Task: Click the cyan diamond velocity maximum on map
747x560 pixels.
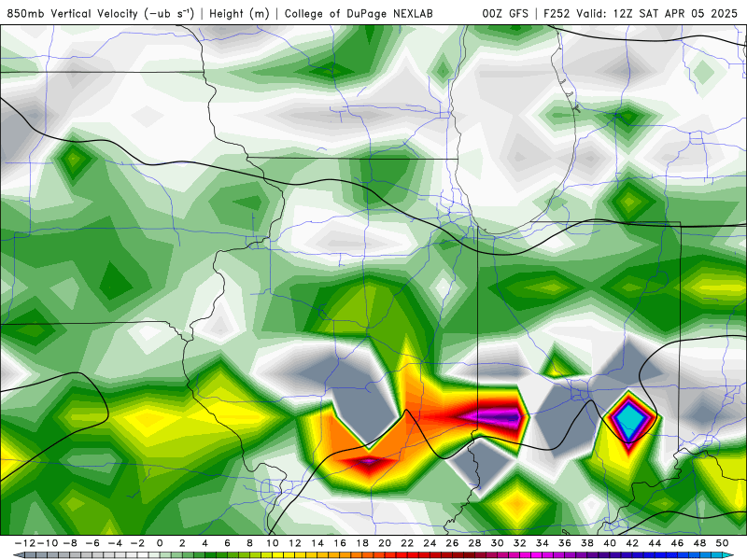Action: click(x=629, y=421)
